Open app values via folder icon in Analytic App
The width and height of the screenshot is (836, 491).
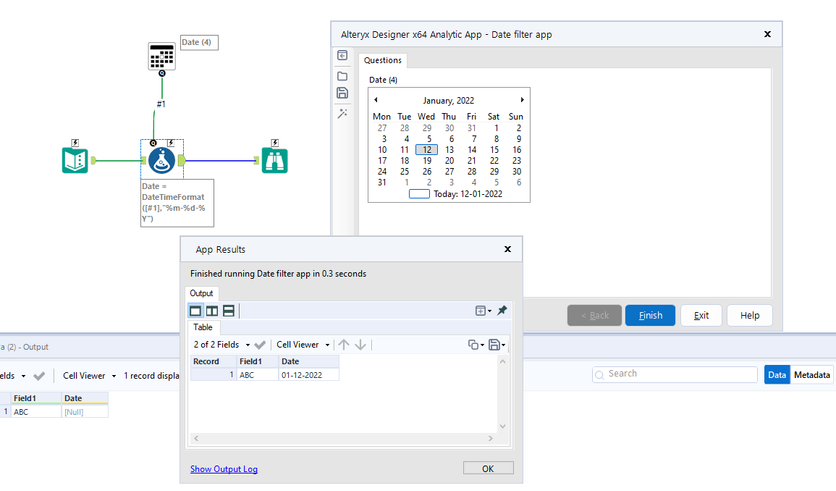[x=342, y=76]
